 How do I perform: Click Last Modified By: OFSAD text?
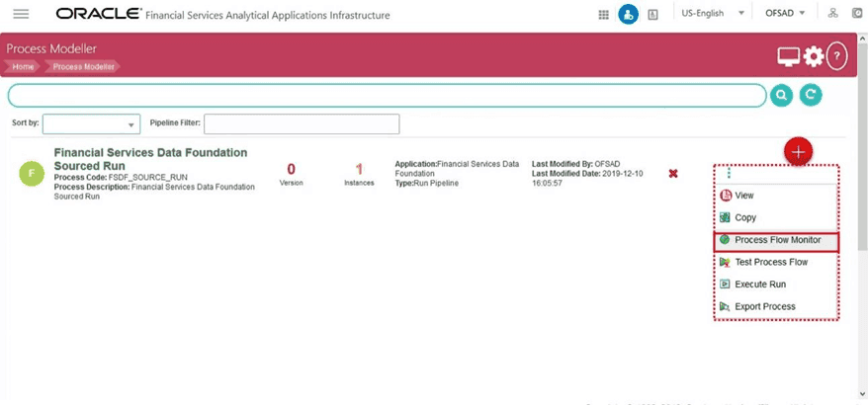tap(575, 164)
